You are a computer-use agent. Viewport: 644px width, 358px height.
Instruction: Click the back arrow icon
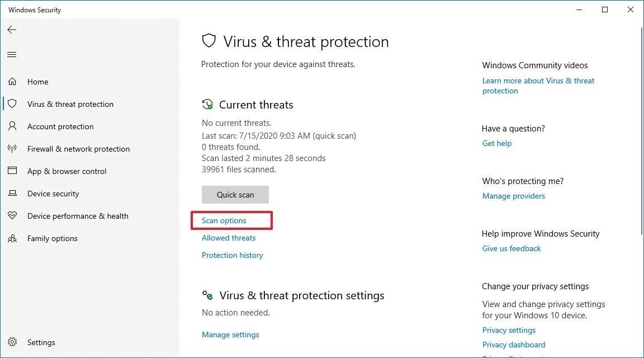coord(12,30)
